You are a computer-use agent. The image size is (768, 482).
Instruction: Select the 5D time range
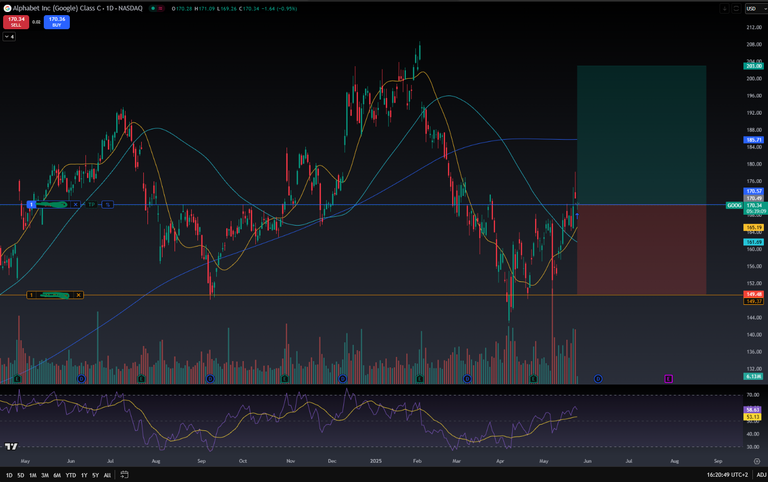pos(21,475)
